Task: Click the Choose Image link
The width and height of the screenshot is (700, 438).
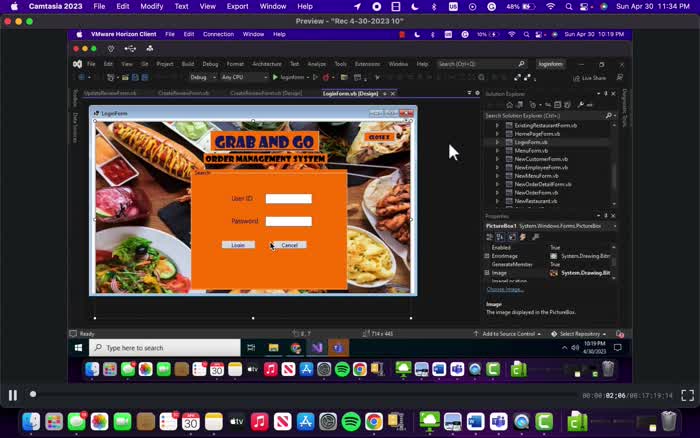Action: click(505, 289)
